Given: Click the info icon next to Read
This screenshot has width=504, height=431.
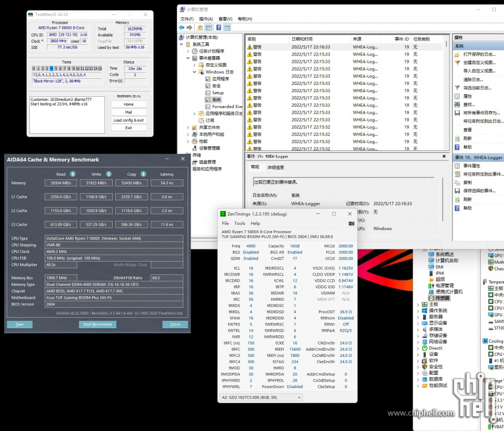Looking at the screenshot, I should (x=73, y=174).
